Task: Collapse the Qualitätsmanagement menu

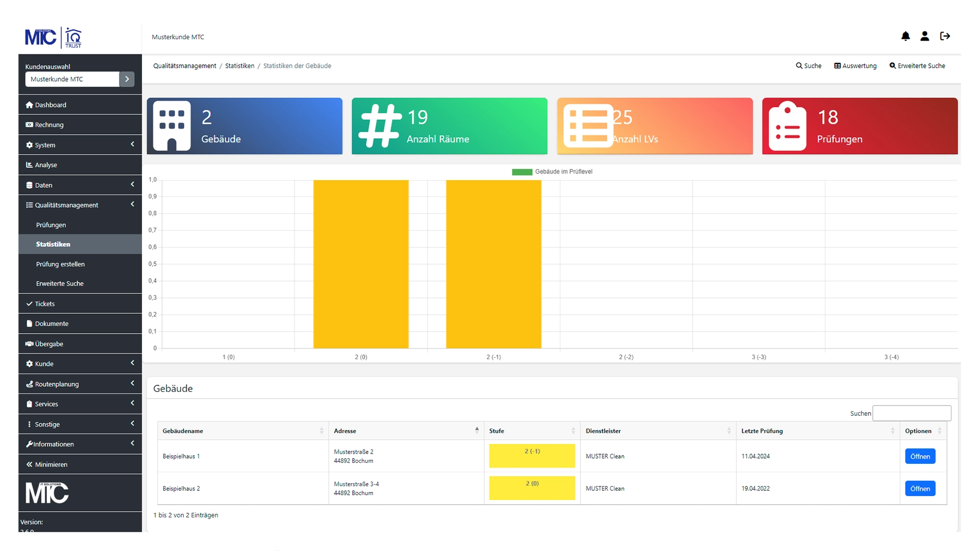Action: click(80, 205)
